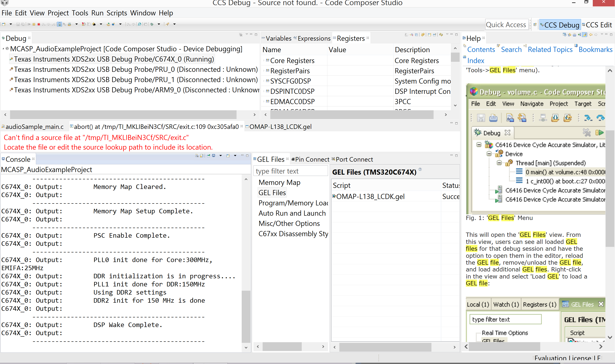Open dropdown arrow next to New target icon
The width and height of the screenshot is (615, 364).
coord(11,24)
